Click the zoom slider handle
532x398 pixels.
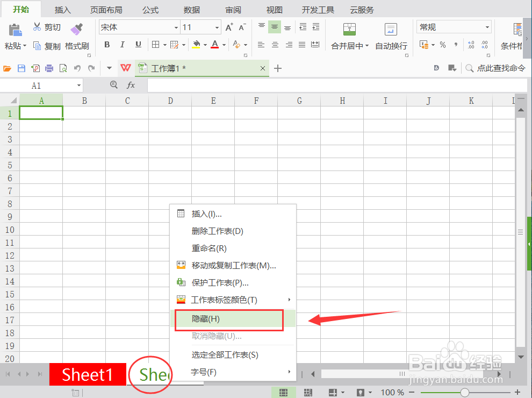coord(465,393)
